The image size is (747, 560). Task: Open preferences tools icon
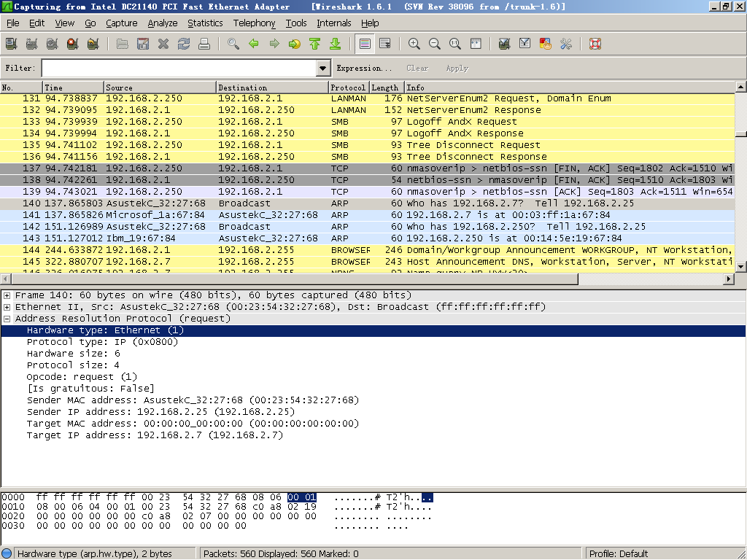pyautogui.click(x=566, y=44)
